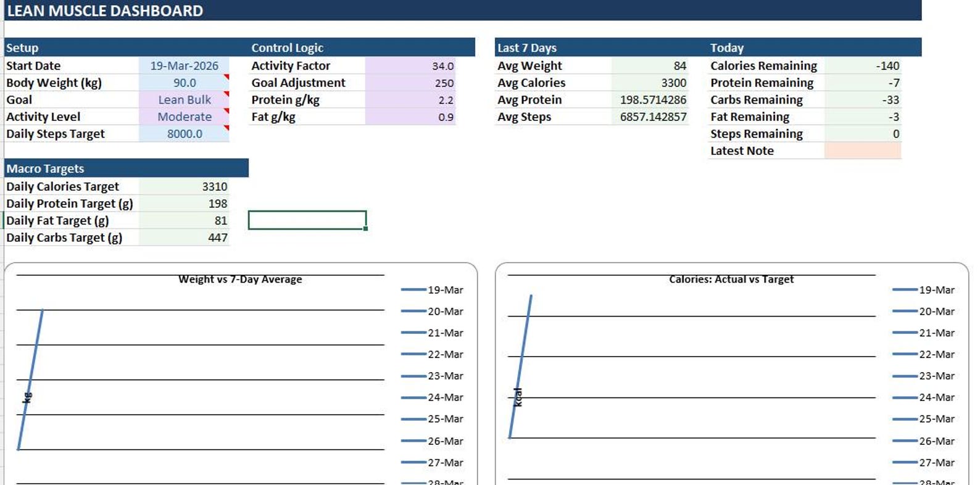The height and width of the screenshot is (485, 980).
Task: Click the Macro Targets section header
Action: tap(45, 168)
